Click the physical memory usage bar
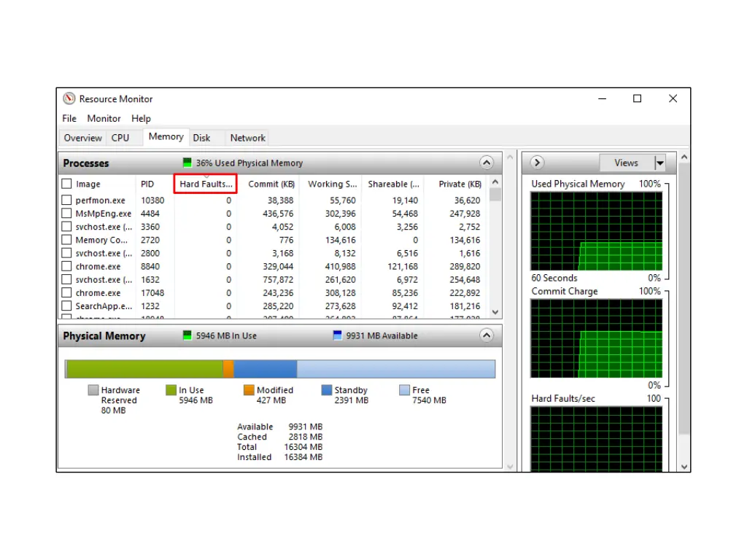The image size is (747, 560). coord(280,369)
